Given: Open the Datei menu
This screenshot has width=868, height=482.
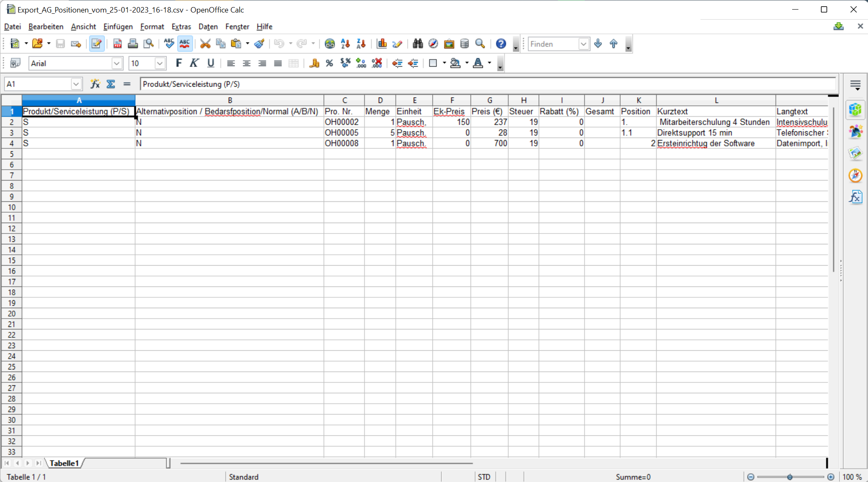Looking at the screenshot, I should pos(13,27).
